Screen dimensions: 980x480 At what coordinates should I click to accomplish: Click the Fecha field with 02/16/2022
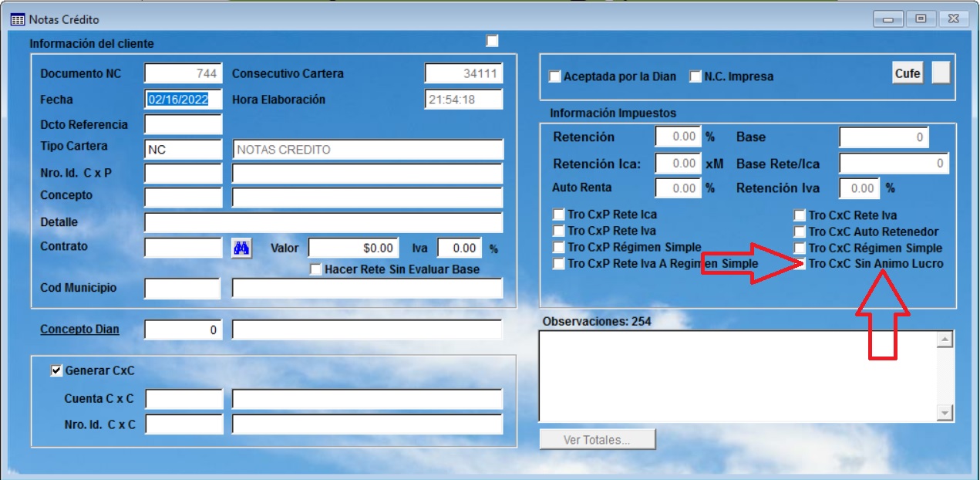click(184, 100)
